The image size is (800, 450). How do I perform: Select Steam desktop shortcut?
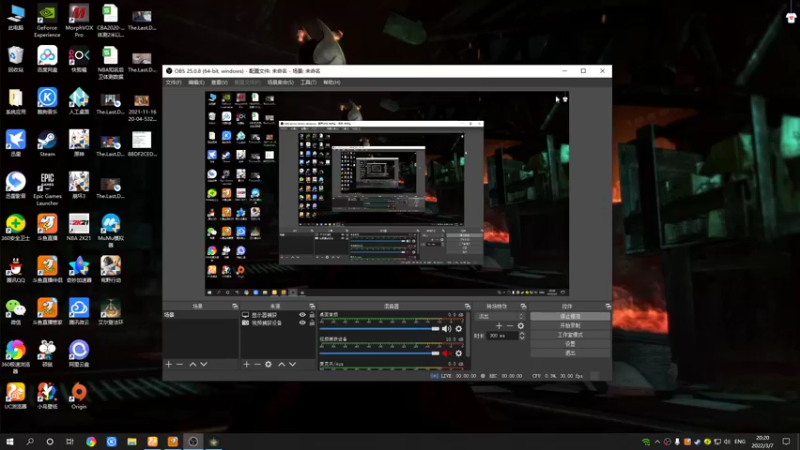pyautogui.click(x=47, y=143)
